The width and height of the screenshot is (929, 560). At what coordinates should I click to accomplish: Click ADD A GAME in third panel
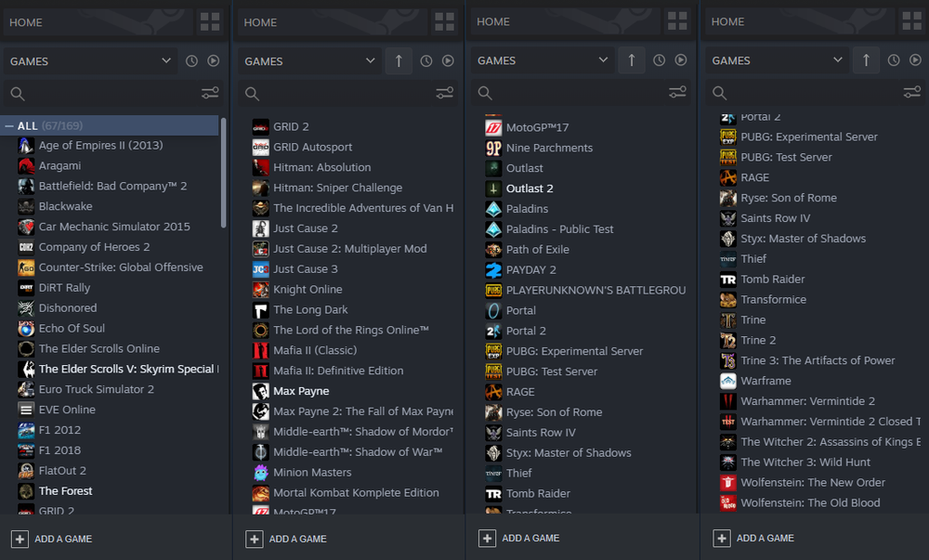pos(519,539)
